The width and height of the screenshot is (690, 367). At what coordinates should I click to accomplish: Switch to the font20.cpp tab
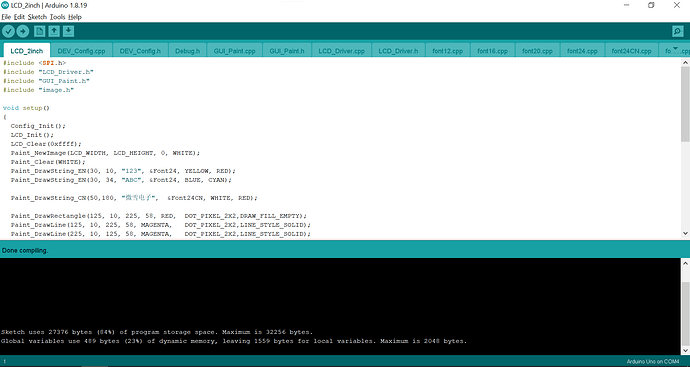[537, 51]
